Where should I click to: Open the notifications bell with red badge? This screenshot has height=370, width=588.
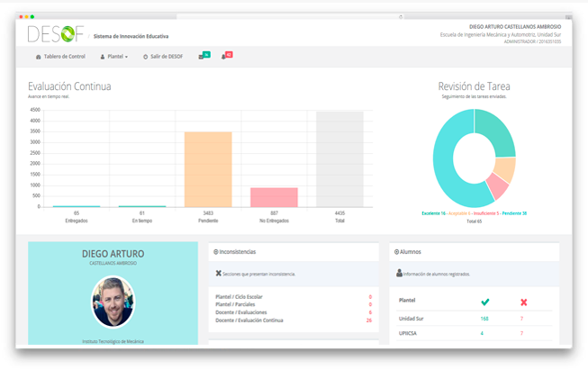pyautogui.click(x=225, y=57)
